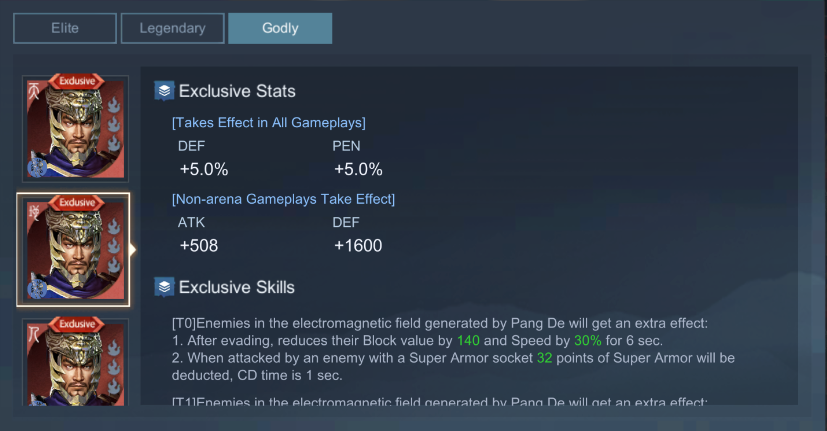The height and width of the screenshot is (431, 827).
Task: Click the Non-arena Gameplays Take Effect label
Action: [x=283, y=199]
